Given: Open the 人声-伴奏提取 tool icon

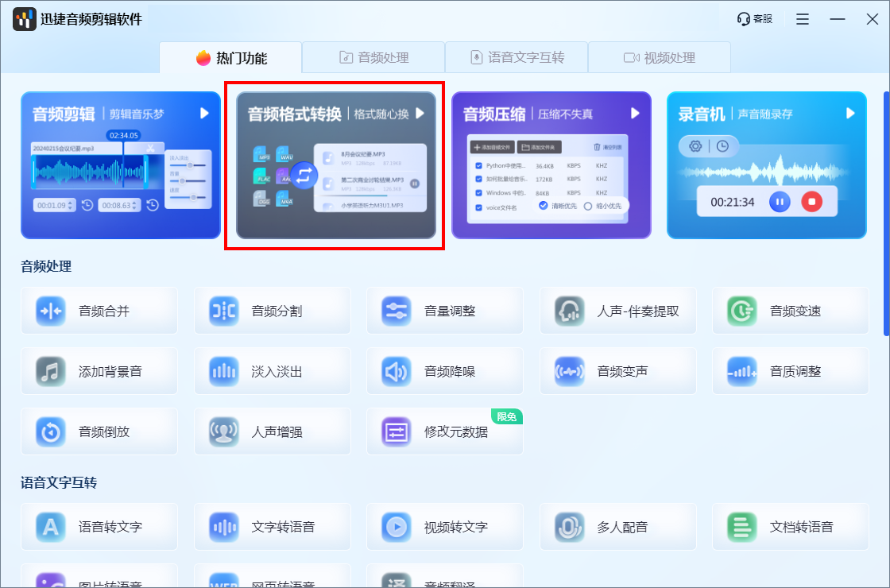Looking at the screenshot, I should 569,311.
